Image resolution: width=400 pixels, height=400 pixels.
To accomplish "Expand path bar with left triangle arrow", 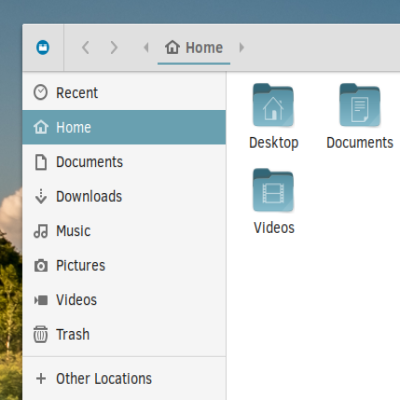I will point(146,47).
